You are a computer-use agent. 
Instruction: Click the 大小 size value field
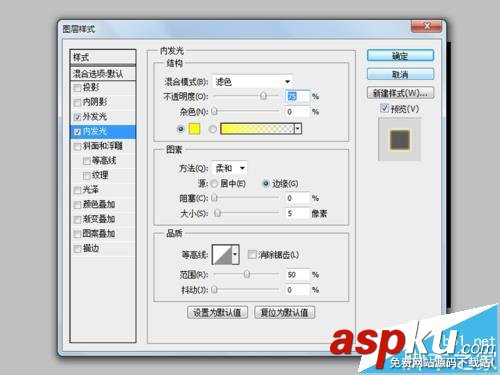click(297, 213)
